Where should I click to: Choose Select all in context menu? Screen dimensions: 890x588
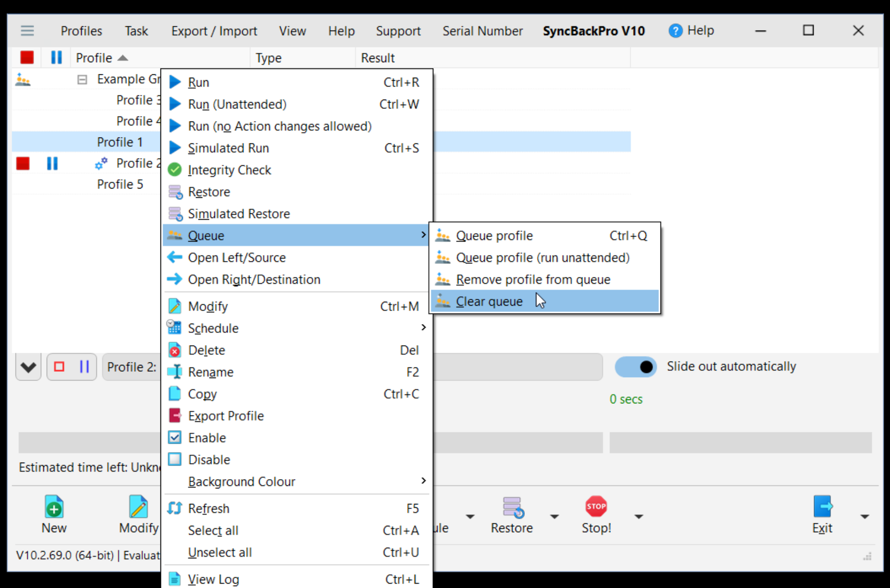coord(297,530)
